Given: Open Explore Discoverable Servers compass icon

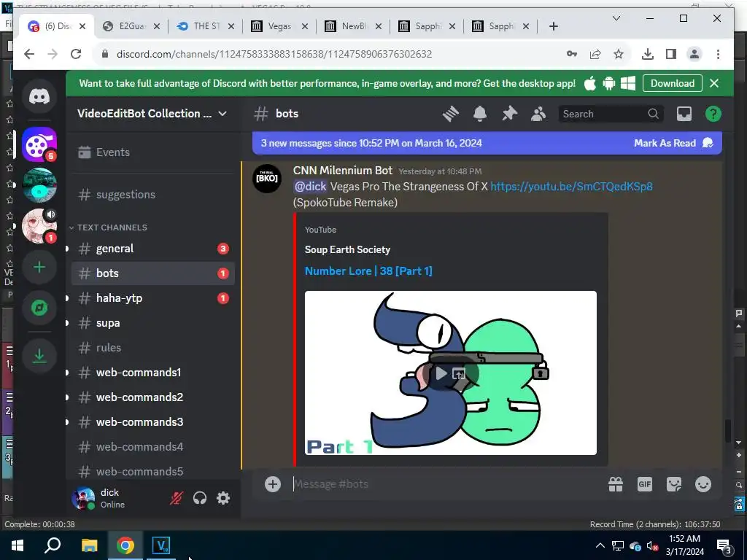Looking at the screenshot, I should (39, 308).
